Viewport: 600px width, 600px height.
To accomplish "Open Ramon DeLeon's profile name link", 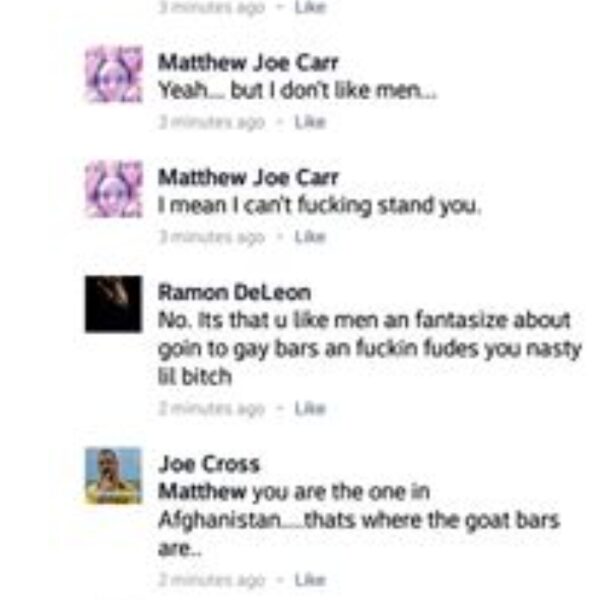I will (234, 293).
